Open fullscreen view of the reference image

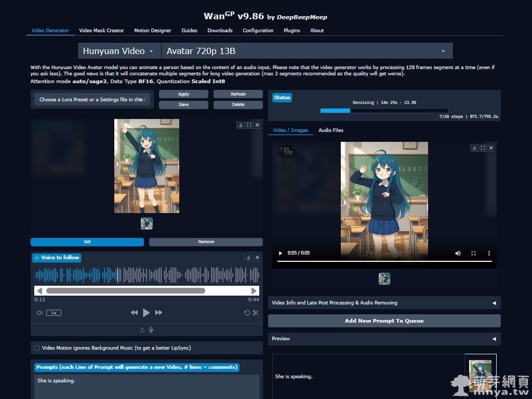click(249, 125)
